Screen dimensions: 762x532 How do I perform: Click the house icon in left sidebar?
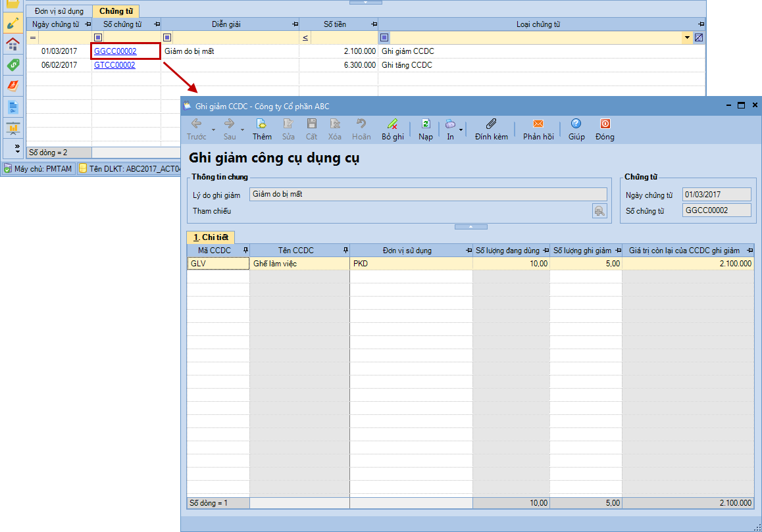click(x=12, y=44)
